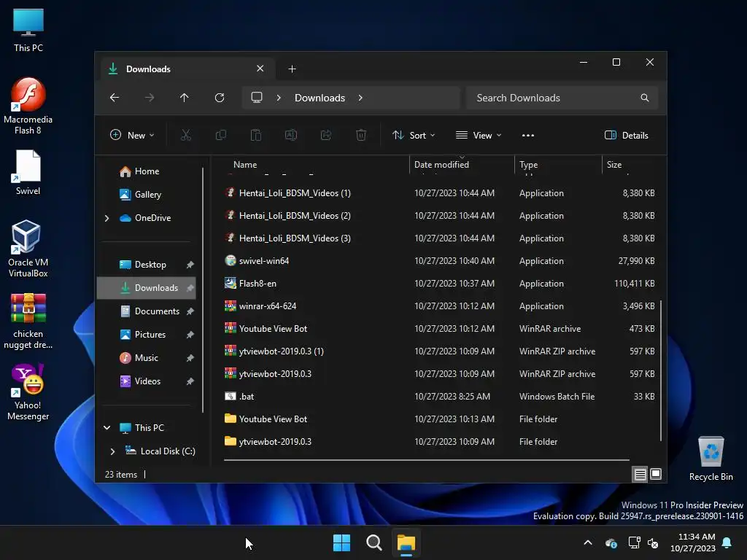Switch to details list view layout
Image resolution: width=747 pixels, height=560 pixels.
coord(640,474)
